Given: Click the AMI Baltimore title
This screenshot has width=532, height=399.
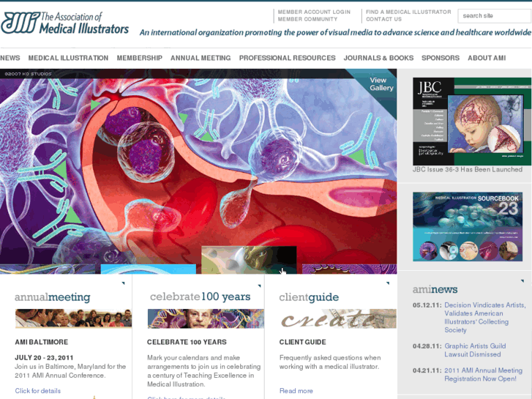Looking at the screenshot, I should pyautogui.click(x=42, y=342).
